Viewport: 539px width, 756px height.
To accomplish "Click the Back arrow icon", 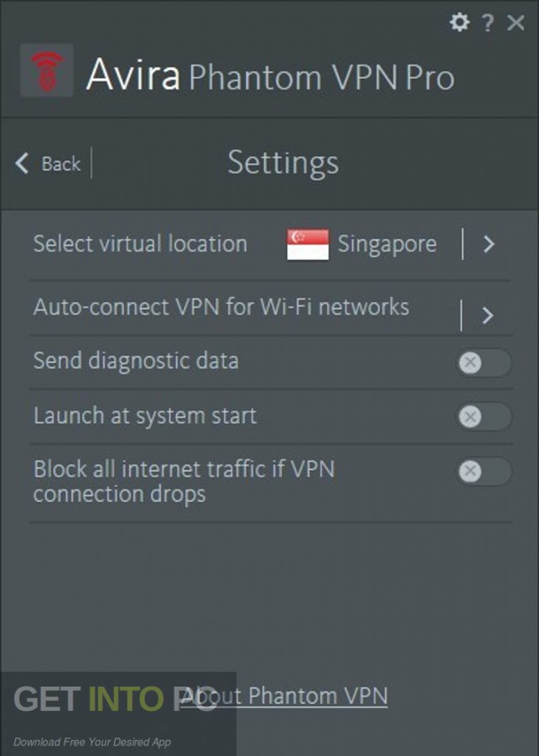I will click(22, 163).
